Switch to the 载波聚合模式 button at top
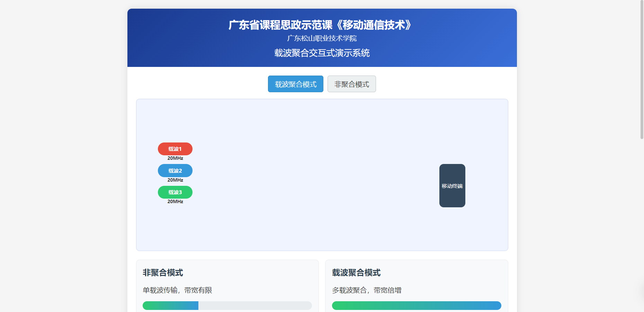 (x=295, y=84)
